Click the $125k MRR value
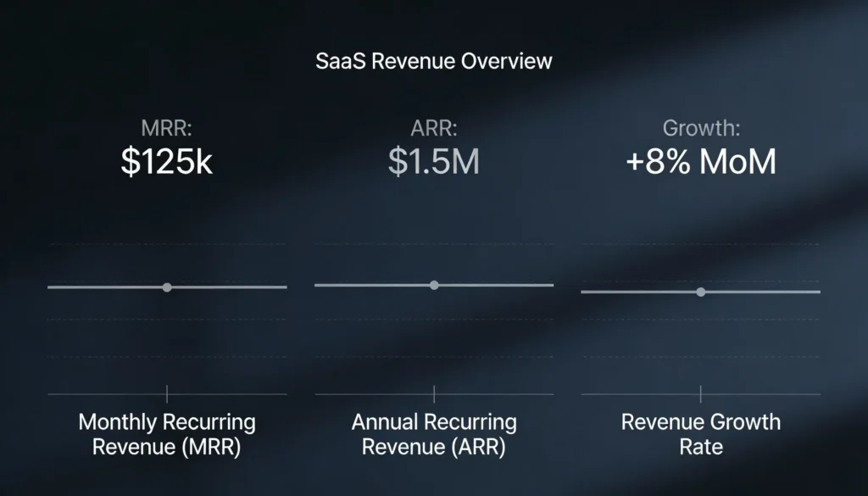This screenshot has height=496, width=868. pyautogui.click(x=166, y=162)
